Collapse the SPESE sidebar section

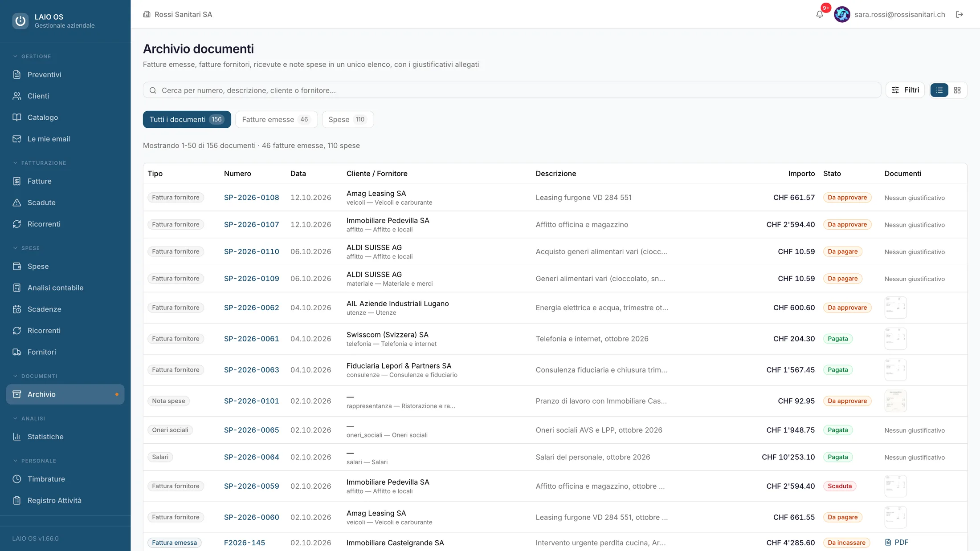tap(26, 248)
